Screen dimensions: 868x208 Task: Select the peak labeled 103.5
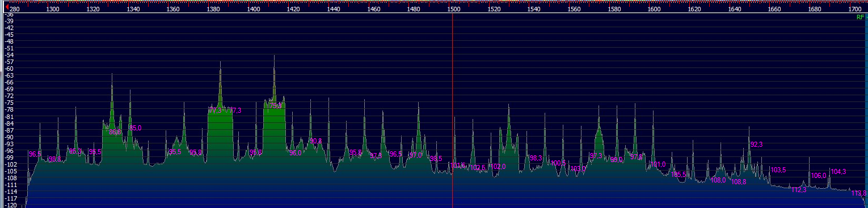(778, 170)
